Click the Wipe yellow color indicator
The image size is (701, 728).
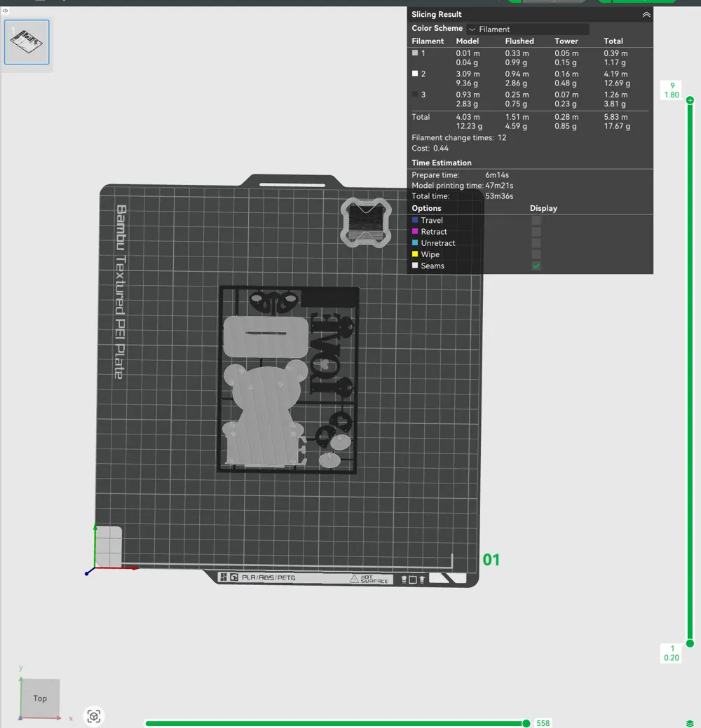[x=416, y=254]
